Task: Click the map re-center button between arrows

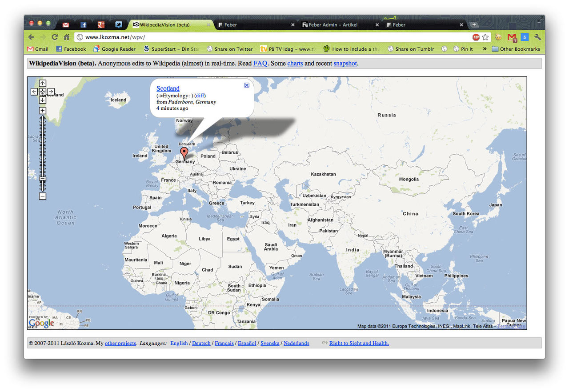Action: pos(43,92)
